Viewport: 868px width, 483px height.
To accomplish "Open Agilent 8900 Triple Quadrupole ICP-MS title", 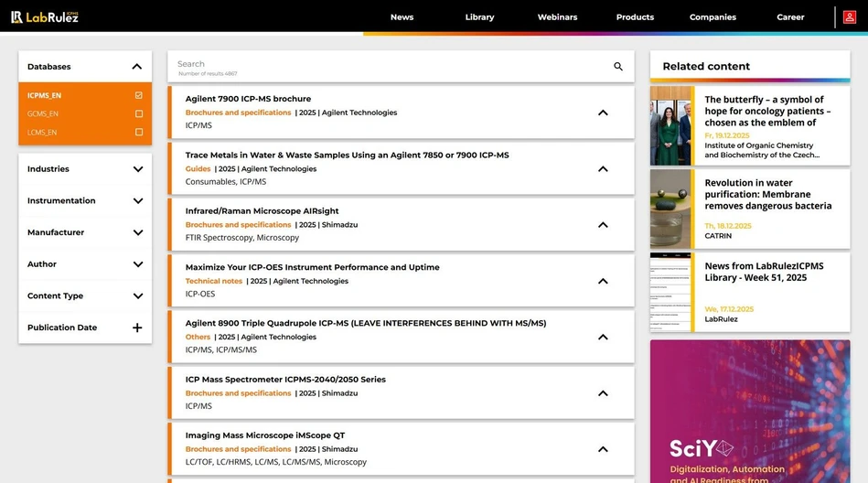I will [x=365, y=323].
